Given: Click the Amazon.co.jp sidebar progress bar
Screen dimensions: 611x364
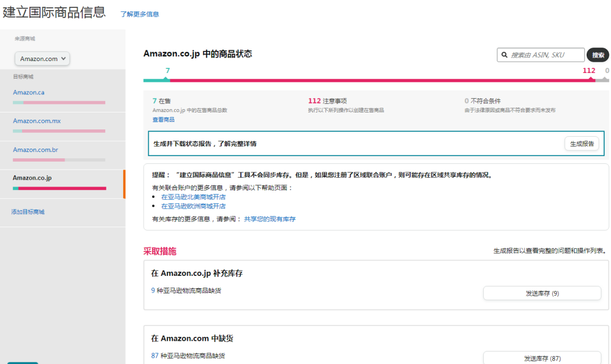Looking at the screenshot, I should pos(59,188).
